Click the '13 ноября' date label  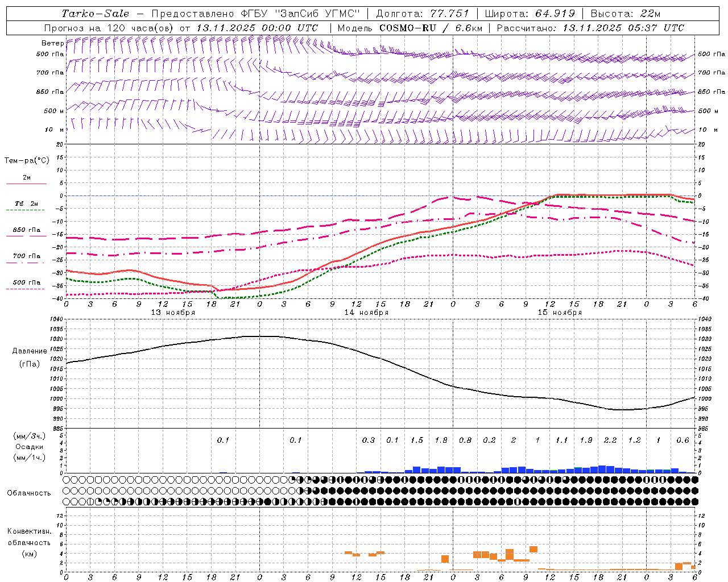coord(173,313)
